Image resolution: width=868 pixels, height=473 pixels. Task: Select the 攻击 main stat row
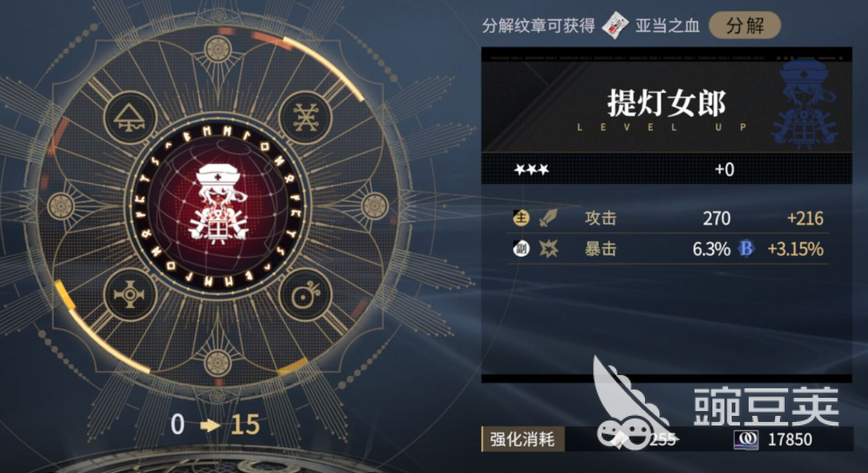(x=666, y=219)
